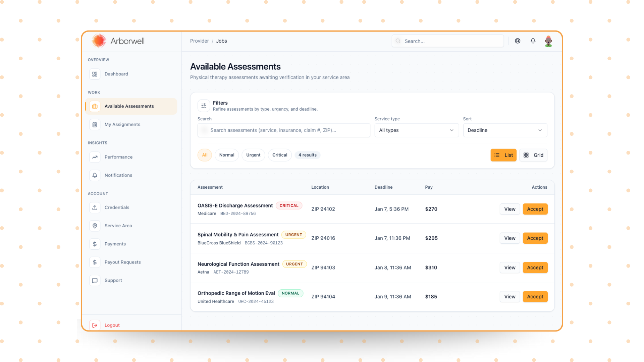Screen dimensions: 644x362
Task: Toggle the Urgent filter chip
Action: click(253, 155)
